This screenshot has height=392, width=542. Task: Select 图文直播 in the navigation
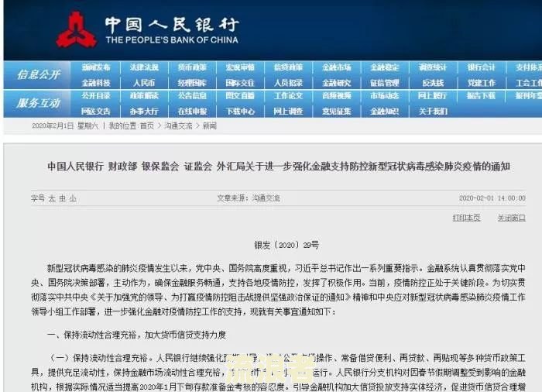coord(240,96)
